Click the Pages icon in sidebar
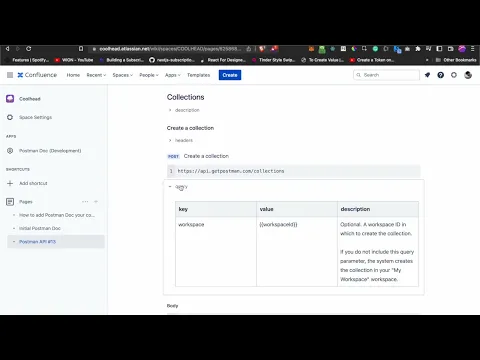Viewport: 480px width, 360px height. [x=10, y=202]
